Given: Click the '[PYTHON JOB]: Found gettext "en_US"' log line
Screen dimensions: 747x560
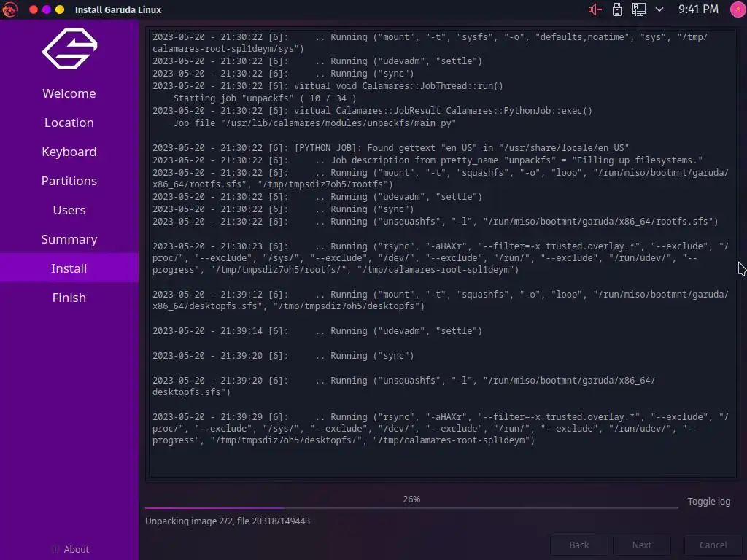Looking at the screenshot, I should click(391, 147).
